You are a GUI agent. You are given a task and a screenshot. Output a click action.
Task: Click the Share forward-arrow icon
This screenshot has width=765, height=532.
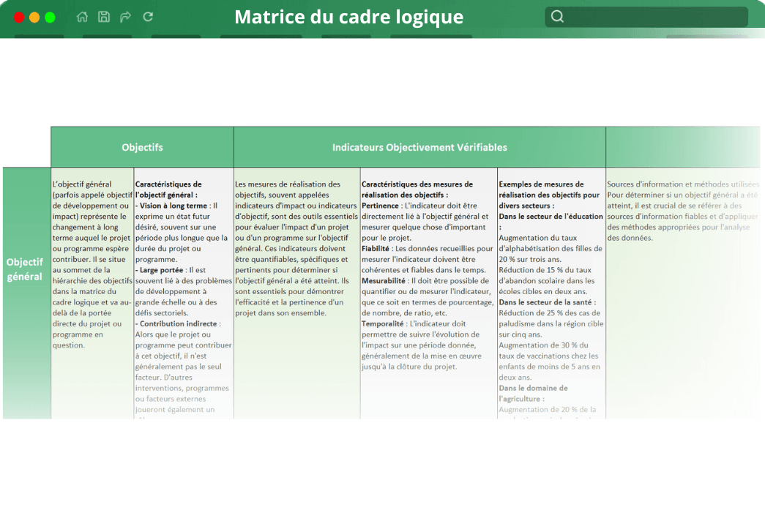125,16
